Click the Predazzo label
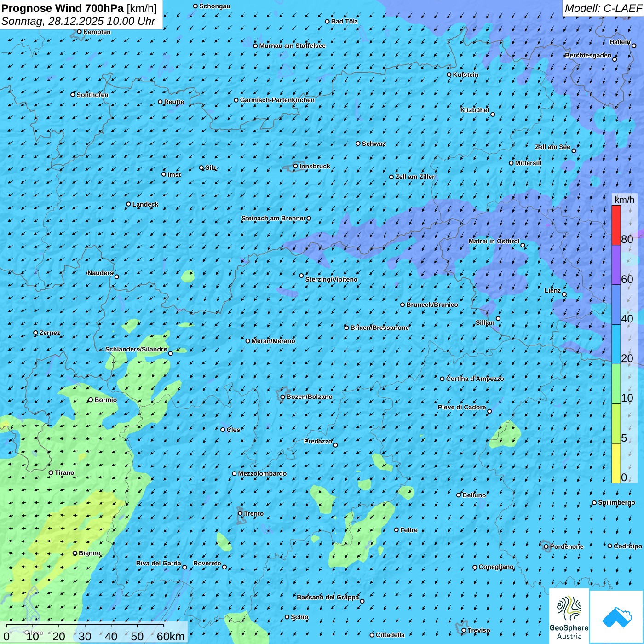644x644 pixels. click(x=318, y=441)
